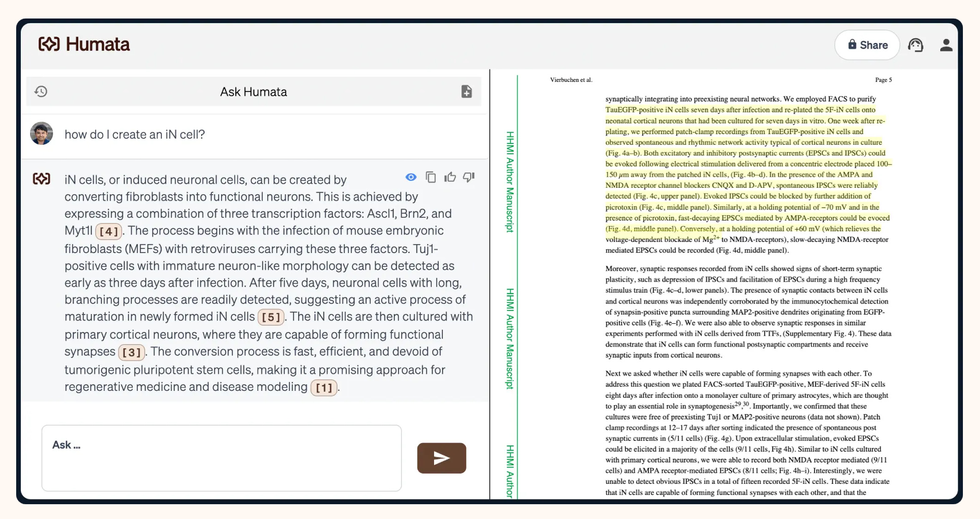Open citation [3] reference

click(131, 352)
